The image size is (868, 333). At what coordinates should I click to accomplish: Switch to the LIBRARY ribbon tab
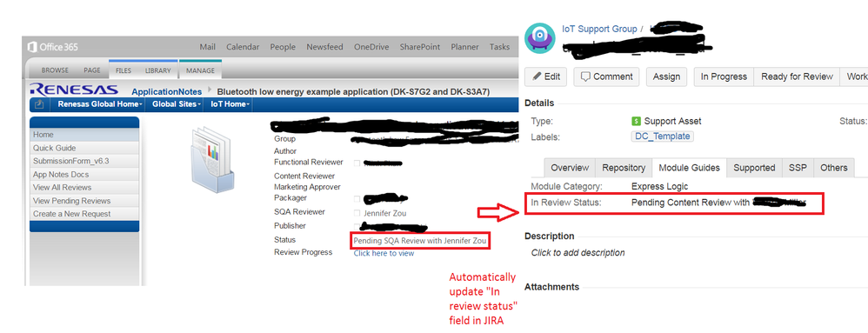coord(157,70)
